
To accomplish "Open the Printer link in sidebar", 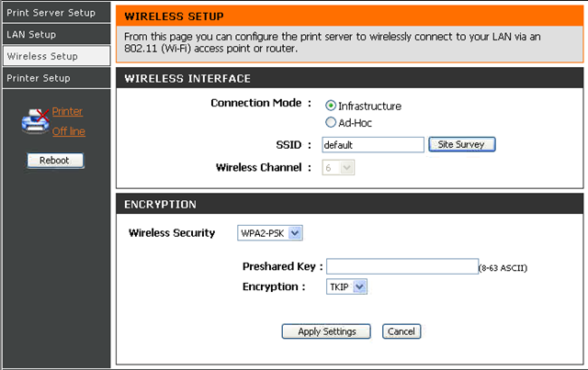I will [67, 111].
